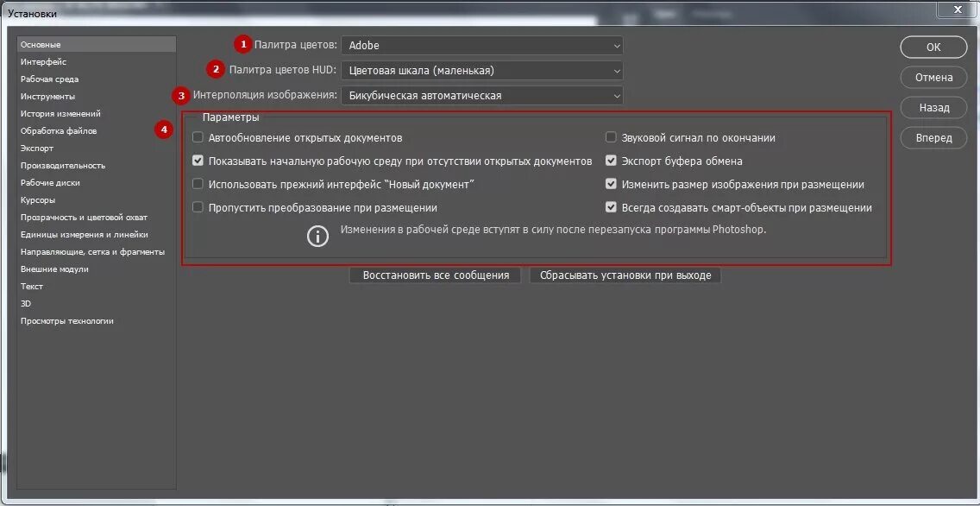Open the Палитра цветов HUD dropdown
This screenshot has height=506, width=980.
click(482, 71)
